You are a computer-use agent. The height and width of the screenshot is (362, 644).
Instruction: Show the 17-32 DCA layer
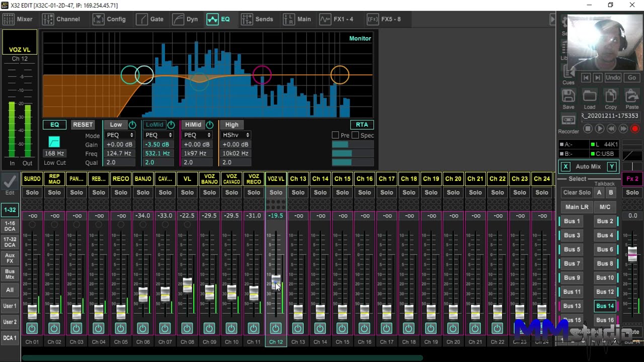pos(10,242)
